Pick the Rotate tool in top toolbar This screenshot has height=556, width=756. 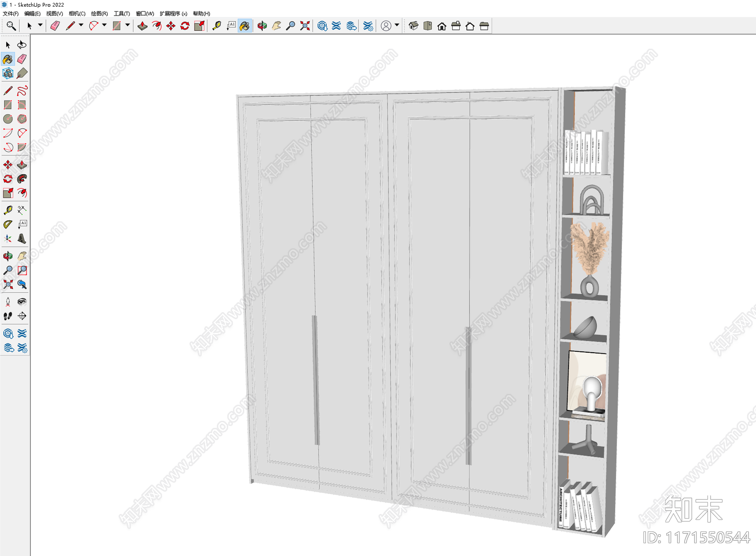[185, 26]
